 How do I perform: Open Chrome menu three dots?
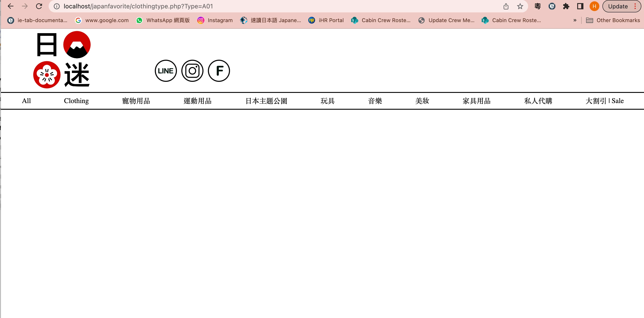(x=635, y=6)
